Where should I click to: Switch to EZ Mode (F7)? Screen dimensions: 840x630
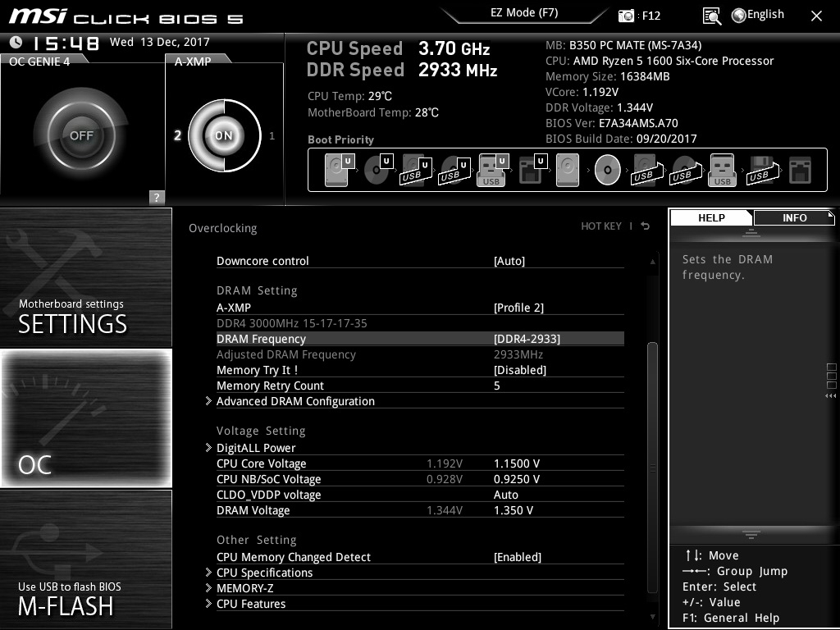(524, 13)
